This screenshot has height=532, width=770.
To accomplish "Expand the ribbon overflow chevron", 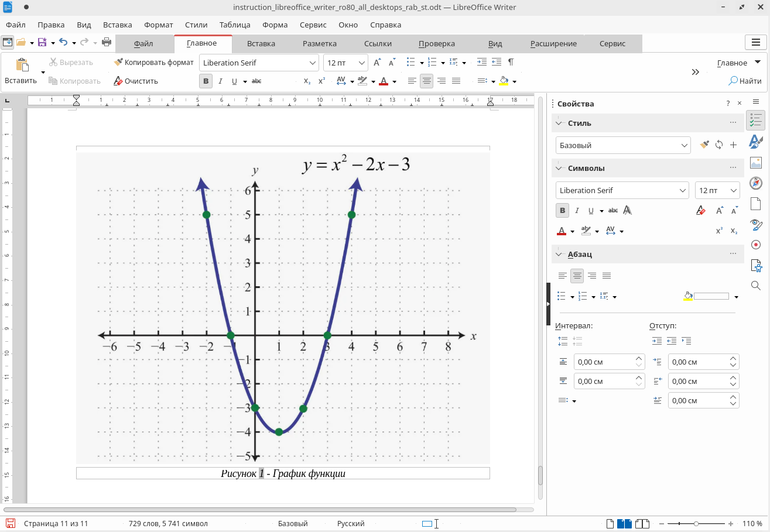I will pos(695,72).
